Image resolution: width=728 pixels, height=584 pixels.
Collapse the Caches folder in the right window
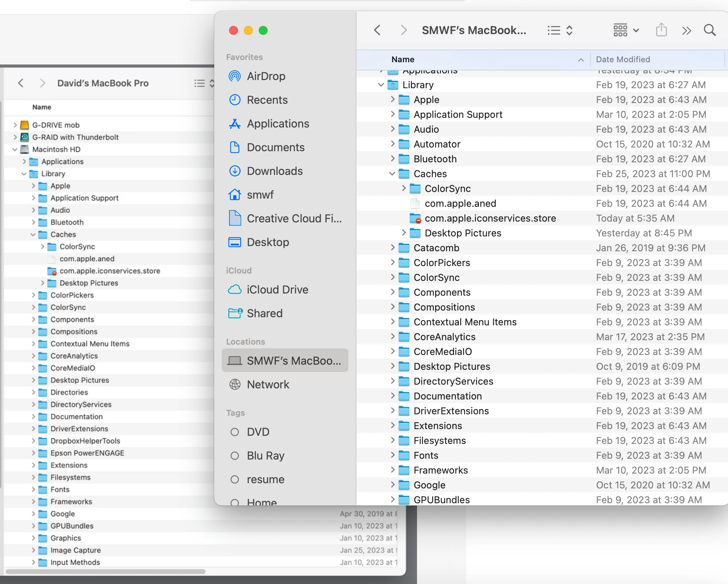pos(392,174)
